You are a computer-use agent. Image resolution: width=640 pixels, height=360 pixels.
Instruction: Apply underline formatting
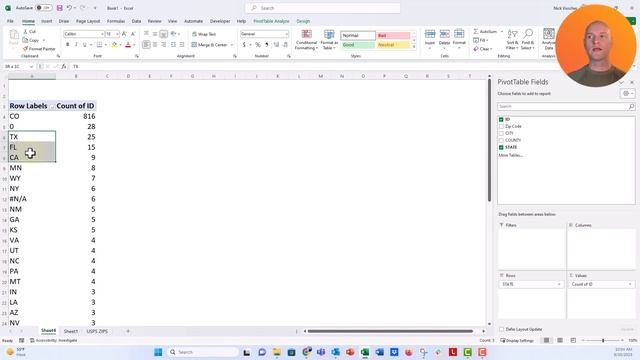[84, 44]
